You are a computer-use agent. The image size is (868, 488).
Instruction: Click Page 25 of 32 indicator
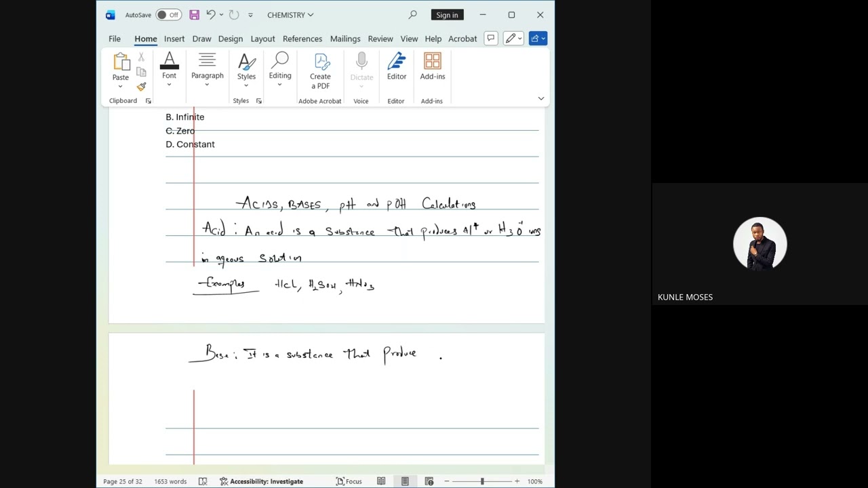[123, 481]
